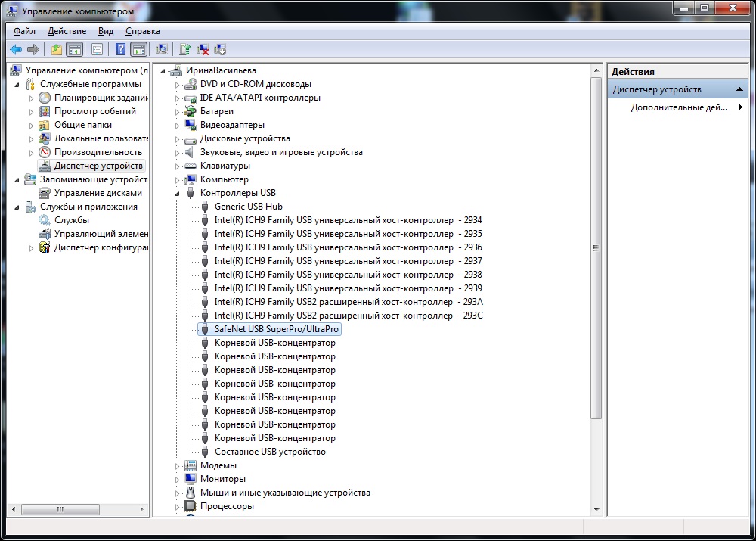Open Дополнительные действия in Actions pane
Image resolution: width=756 pixels, height=541 pixels.
click(x=679, y=107)
